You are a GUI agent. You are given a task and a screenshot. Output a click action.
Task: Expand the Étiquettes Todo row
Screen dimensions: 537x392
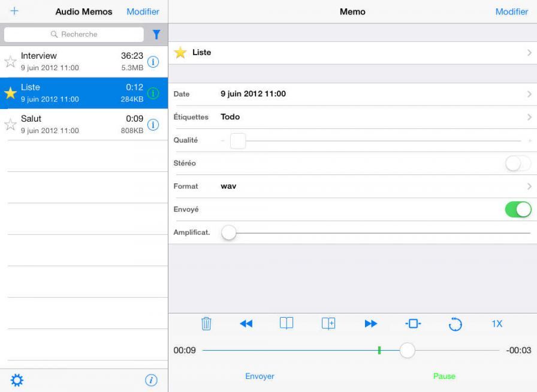(x=529, y=117)
